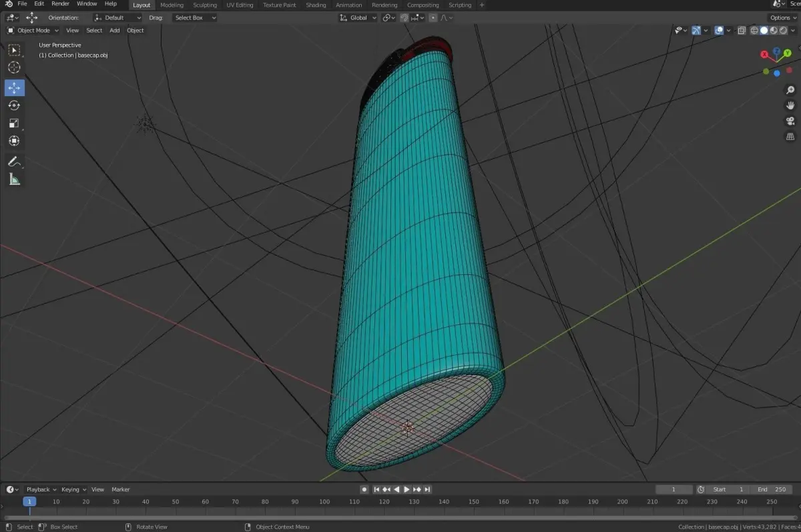Activate the Scale tool
The width and height of the screenshot is (801, 532).
(x=14, y=123)
